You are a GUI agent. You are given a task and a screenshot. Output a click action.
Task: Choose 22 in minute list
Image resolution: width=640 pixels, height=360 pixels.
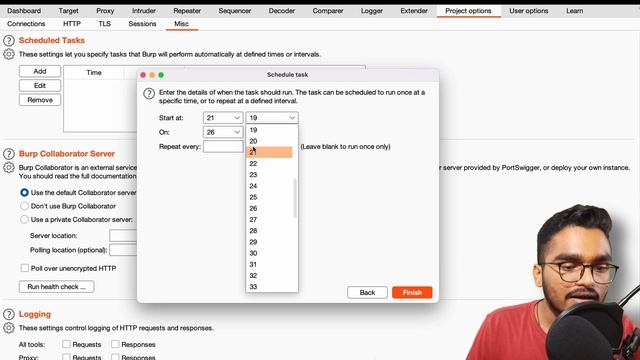[269, 163]
